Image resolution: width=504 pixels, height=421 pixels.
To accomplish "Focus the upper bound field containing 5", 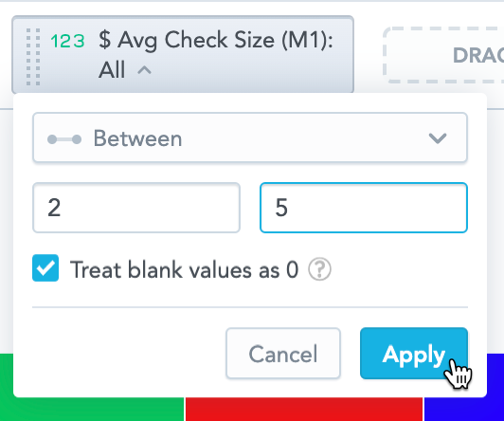I will (364, 208).
